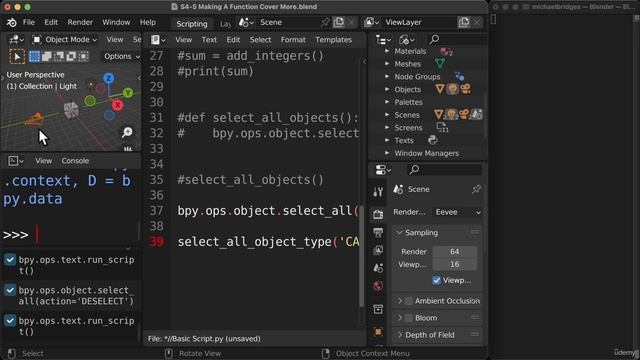Toggle the last run_script info log checkbox
The image size is (640, 360).
[x=10, y=321]
